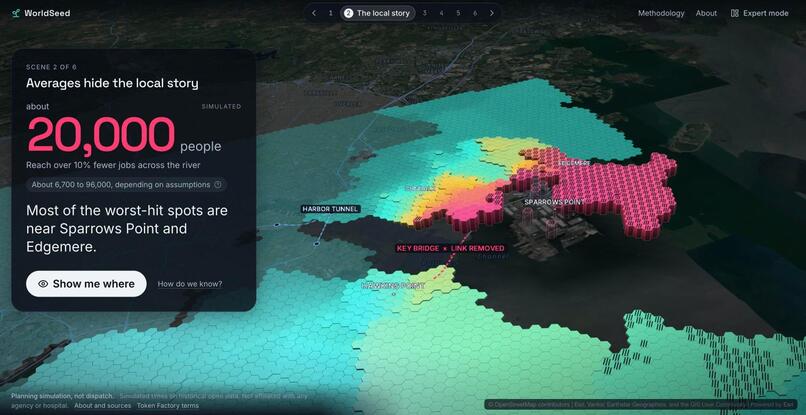Open 'Token Factory terms' footer link
This screenshot has width=806, height=415.
click(x=168, y=406)
